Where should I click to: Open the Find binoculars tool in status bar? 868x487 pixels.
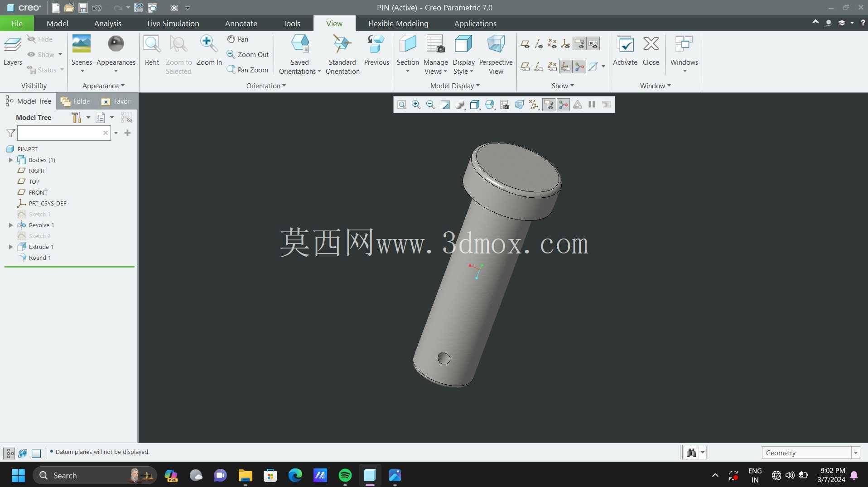(691, 453)
